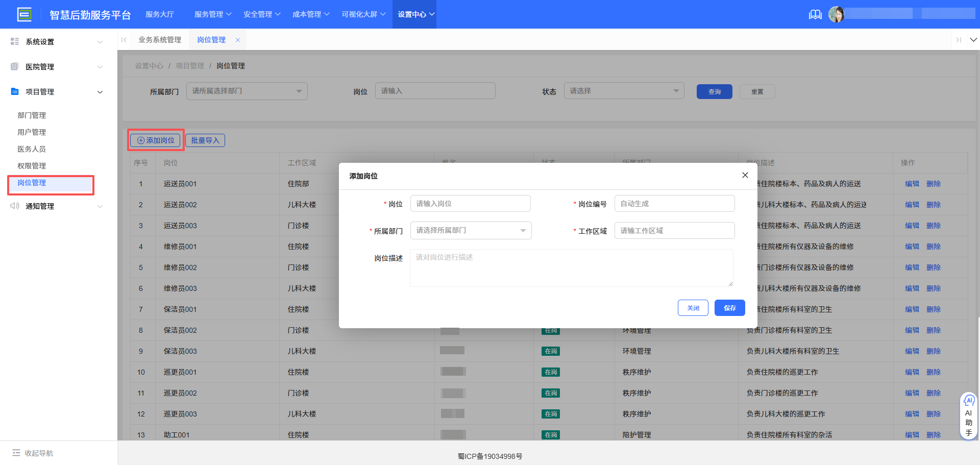Close the 岗位管理 tab via its x icon
This screenshot has height=465, width=980.
point(238,40)
